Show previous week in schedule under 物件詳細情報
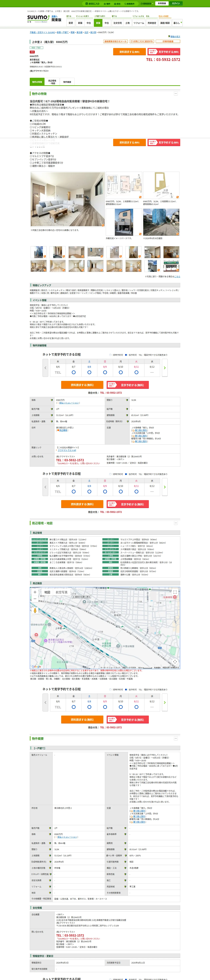 click(45, 368)
